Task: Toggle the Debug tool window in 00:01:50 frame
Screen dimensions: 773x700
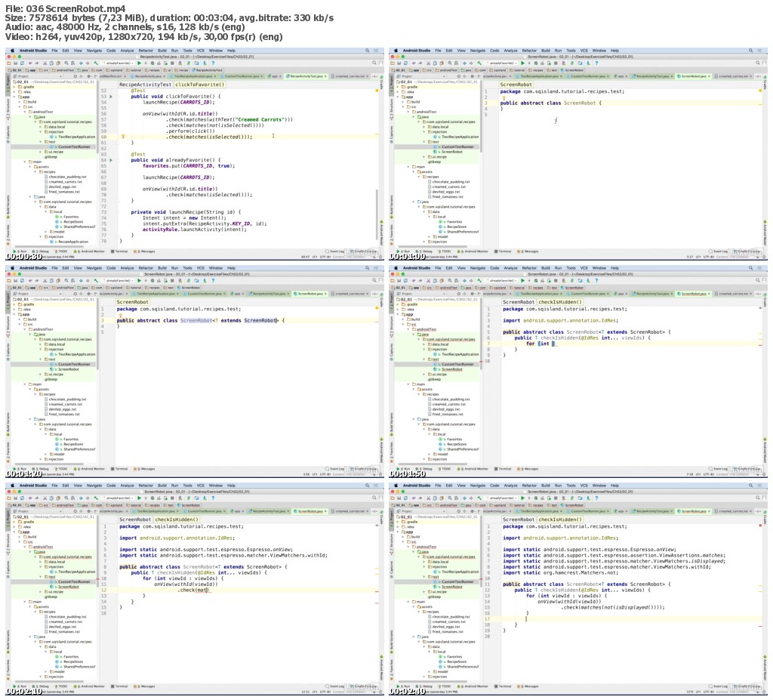Action: (x=424, y=469)
